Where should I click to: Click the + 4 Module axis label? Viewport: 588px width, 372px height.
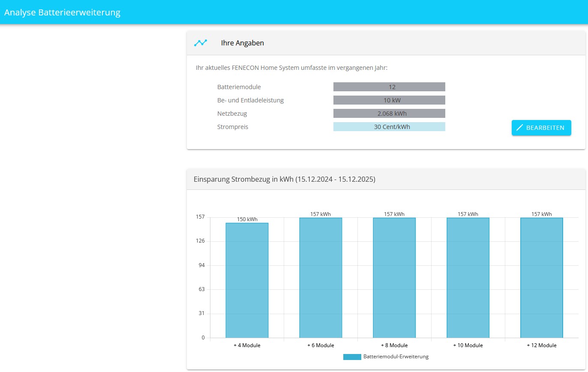coord(247,345)
